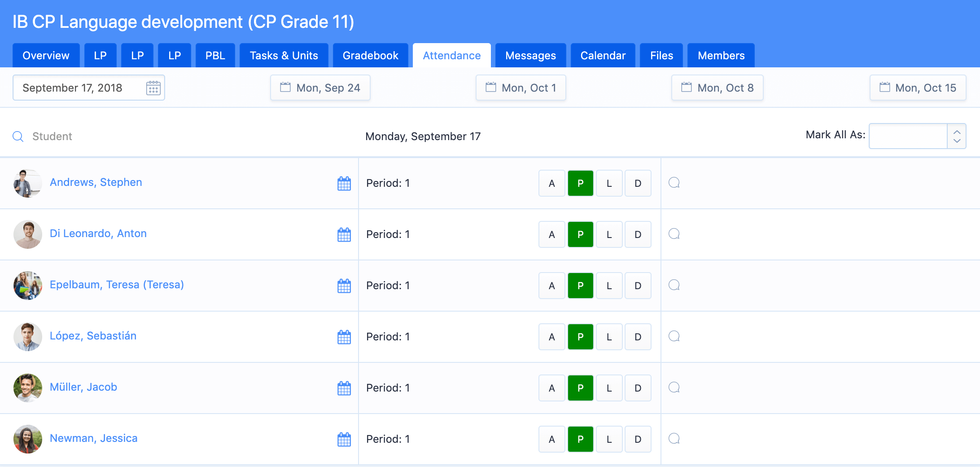Add comment for Newman, Jessica attendance
The width and height of the screenshot is (980, 467).
tap(674, 439)
